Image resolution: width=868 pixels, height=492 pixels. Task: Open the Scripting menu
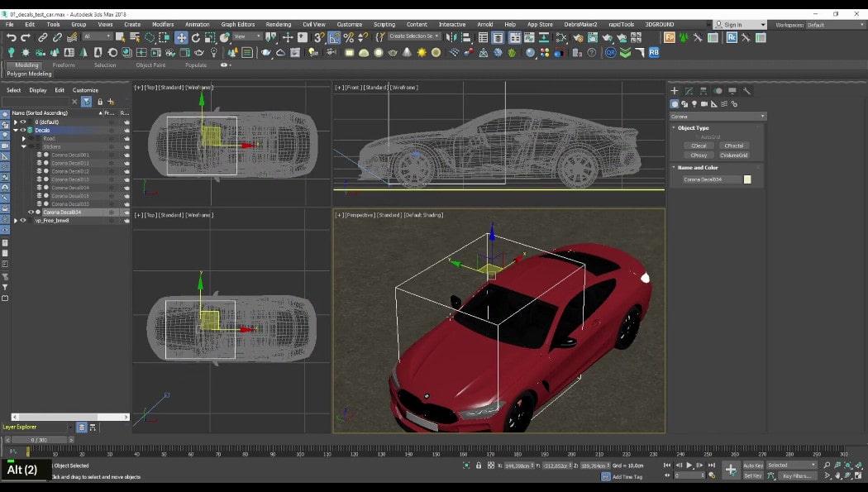coord(384,24)
